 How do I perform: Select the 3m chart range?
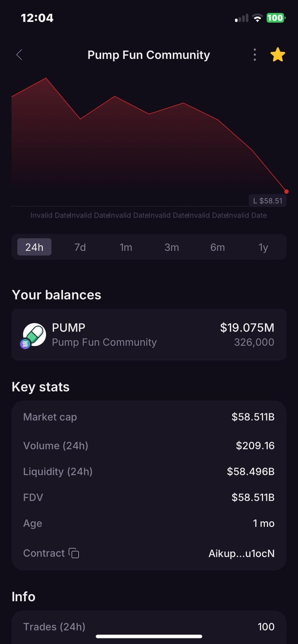click(172, 247)
